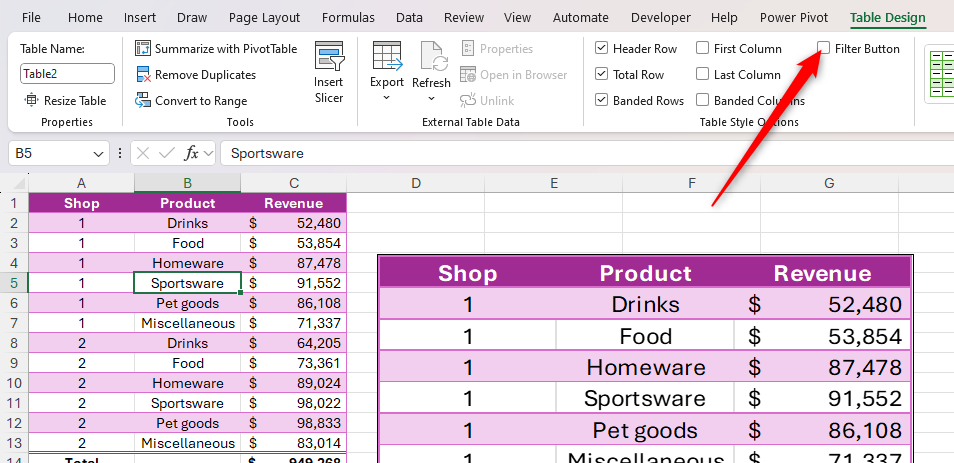Select the Homeware cell in row 4
954x463 pixels.
point(187,263)
